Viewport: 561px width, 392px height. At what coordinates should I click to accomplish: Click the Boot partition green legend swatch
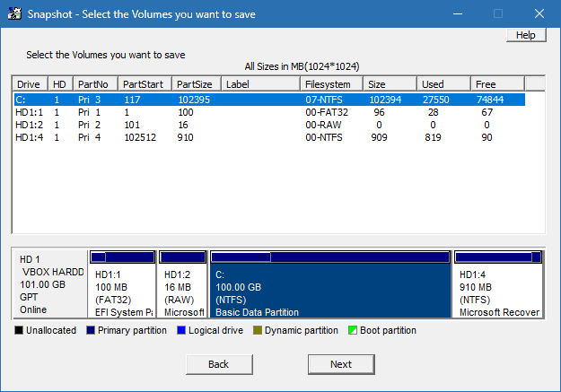coord(353,330)
